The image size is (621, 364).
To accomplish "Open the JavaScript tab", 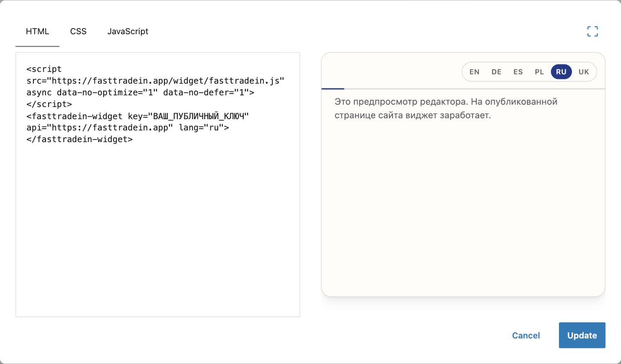I will point(128,32).
